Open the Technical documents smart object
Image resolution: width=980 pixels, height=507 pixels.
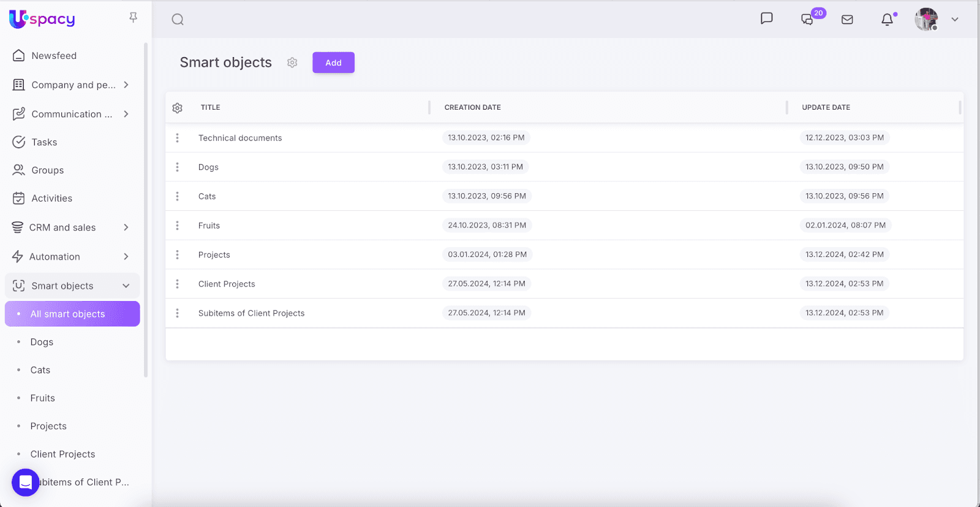(x=240, y=138)
